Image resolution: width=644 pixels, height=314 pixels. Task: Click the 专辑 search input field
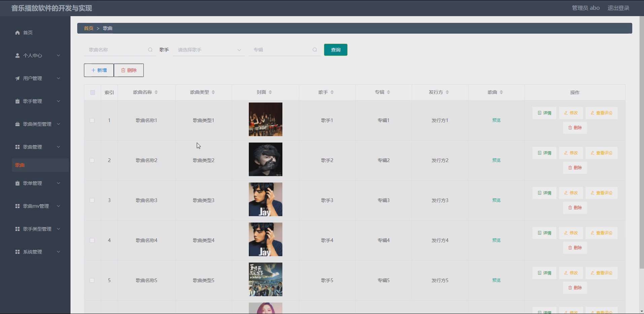pos(284,50)
